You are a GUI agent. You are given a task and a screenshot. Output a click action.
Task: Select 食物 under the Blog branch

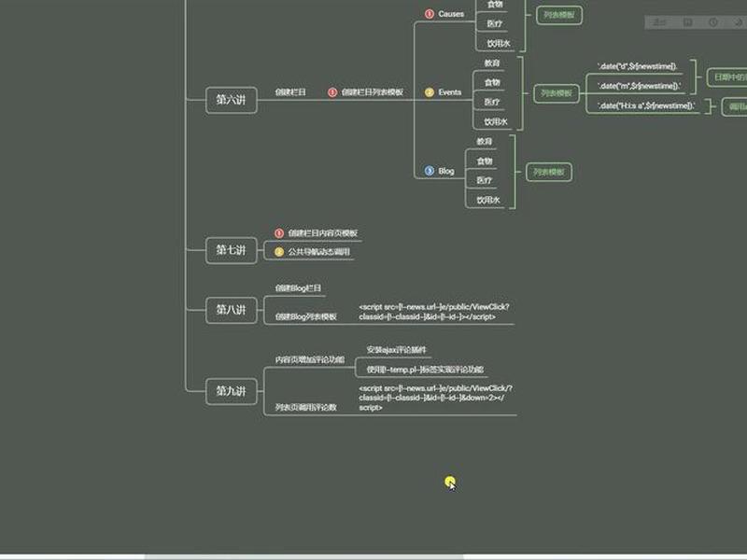coord(484,161)
